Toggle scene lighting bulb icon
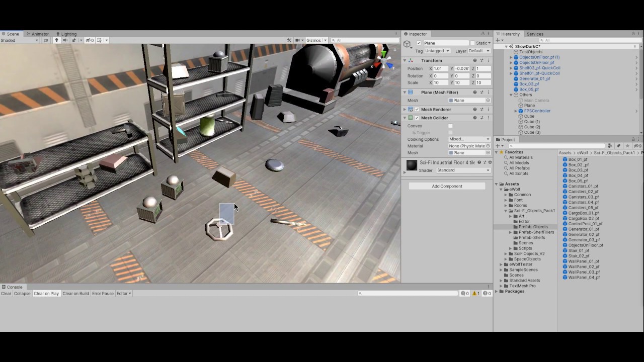 tap(56, 40)
